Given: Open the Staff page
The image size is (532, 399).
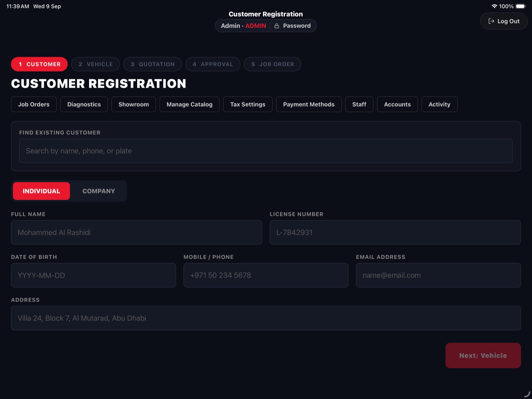Looking at the screenshot, I should pyautogui.click(x=359, y=104).
